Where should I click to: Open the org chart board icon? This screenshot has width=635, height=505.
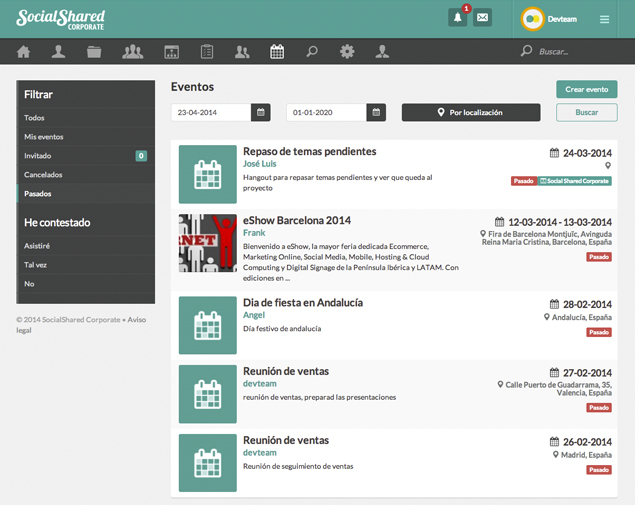(x=172, y=52)
